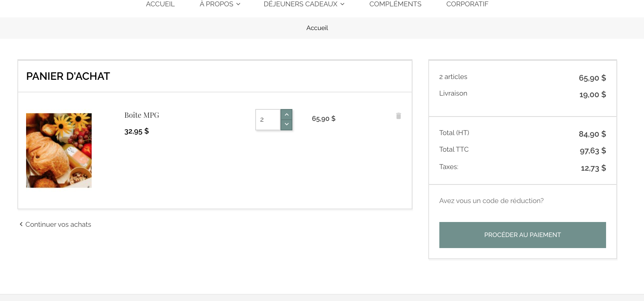Click the 65,90 $ line total
Screen dimensions: 644x301
[x=324, y=119]
